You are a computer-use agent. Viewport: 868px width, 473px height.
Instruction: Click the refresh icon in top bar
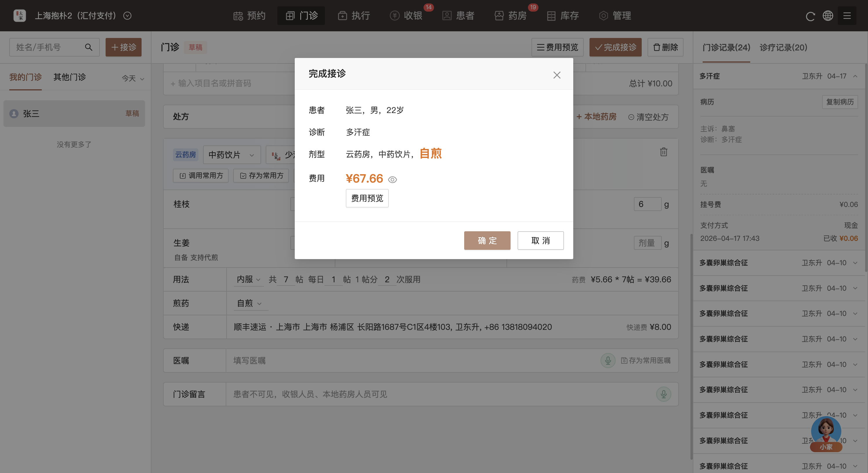coord(810,16)
